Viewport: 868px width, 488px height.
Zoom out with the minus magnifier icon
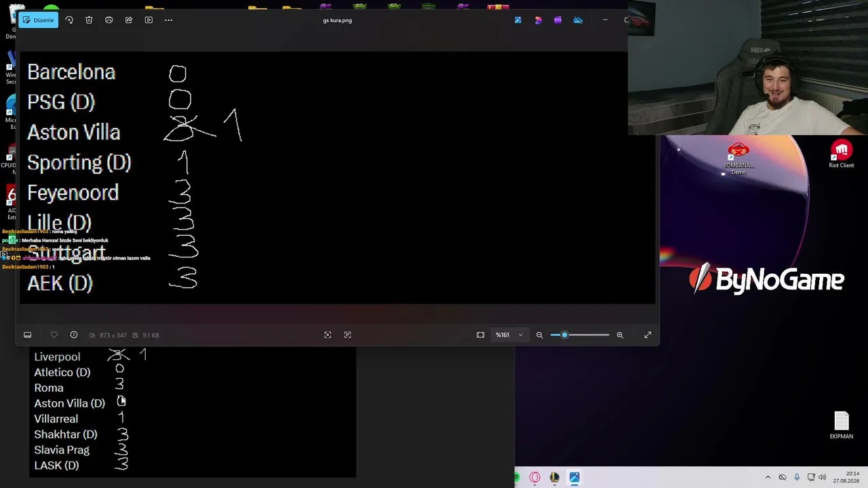[540, 335]
